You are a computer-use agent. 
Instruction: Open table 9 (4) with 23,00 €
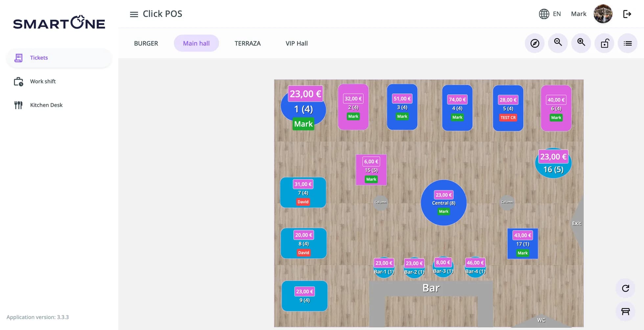point(305,296)
